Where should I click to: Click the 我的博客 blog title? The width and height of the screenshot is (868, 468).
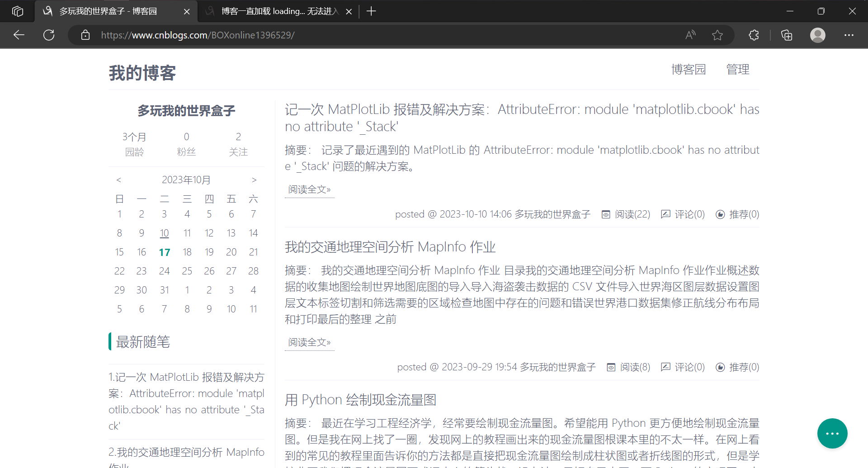[x=142, y=73]
